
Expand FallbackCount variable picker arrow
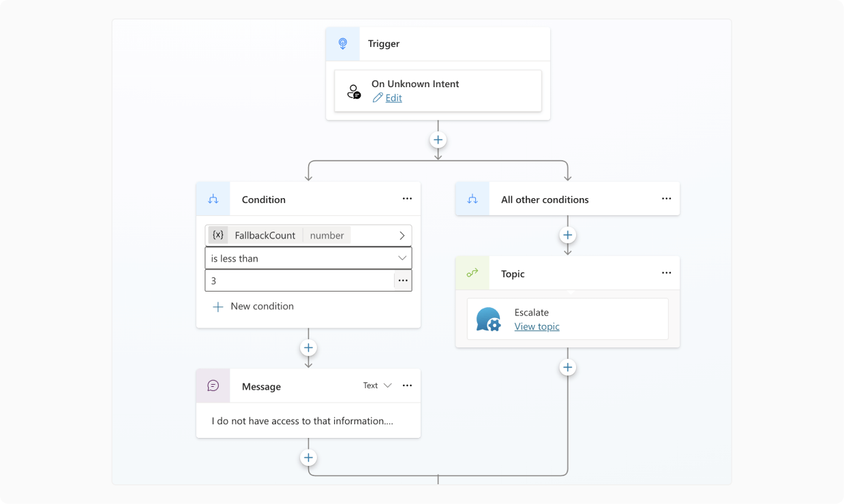point(402,235)
